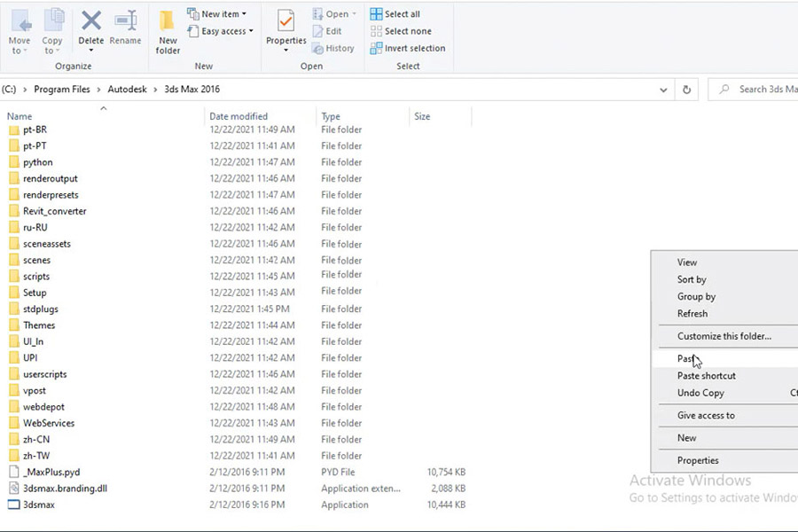
Task: Select the pt-PT folder icon
Action: pos(14,146)
